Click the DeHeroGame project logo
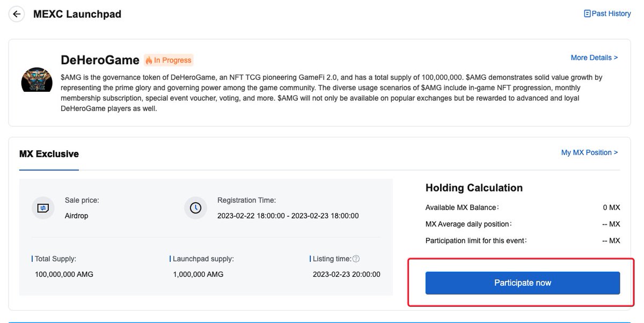Image resolution: width=644 pixels, height=323 pixels. click(36, 80)
